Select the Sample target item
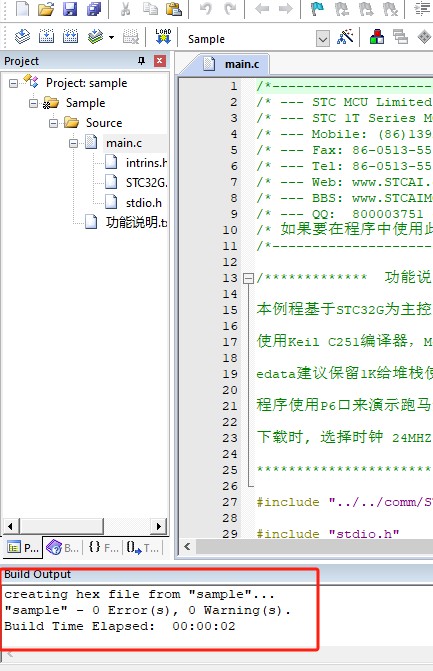This screenshot has height=671, width=433. point(85,103)
